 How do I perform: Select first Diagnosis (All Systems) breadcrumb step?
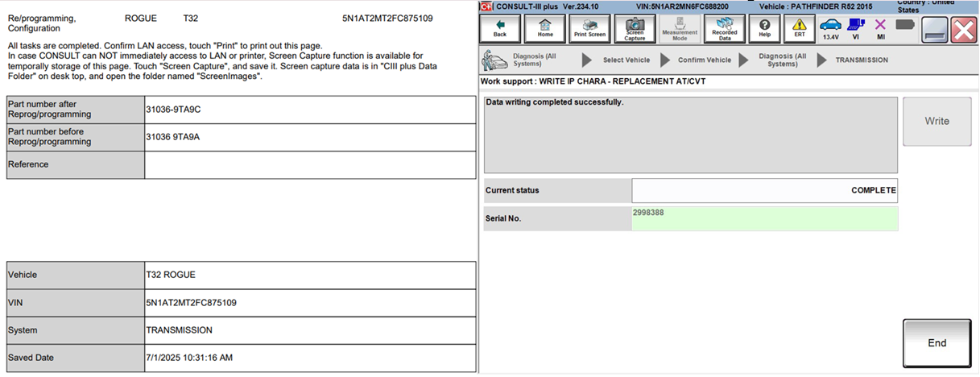(x=534, y=60)
